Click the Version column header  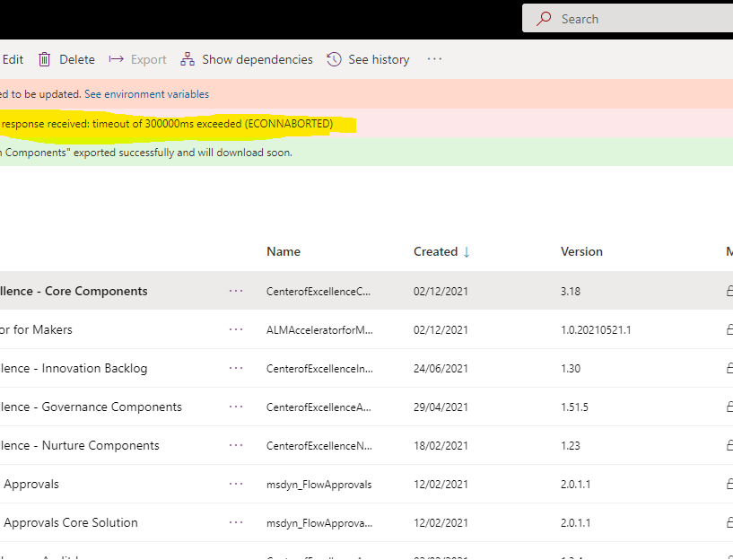tap(581, 251)
